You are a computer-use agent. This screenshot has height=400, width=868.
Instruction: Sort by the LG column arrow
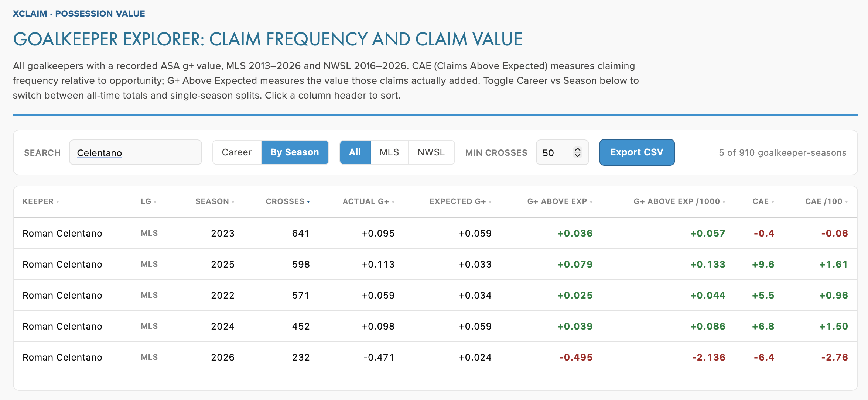tap(155, 202)
